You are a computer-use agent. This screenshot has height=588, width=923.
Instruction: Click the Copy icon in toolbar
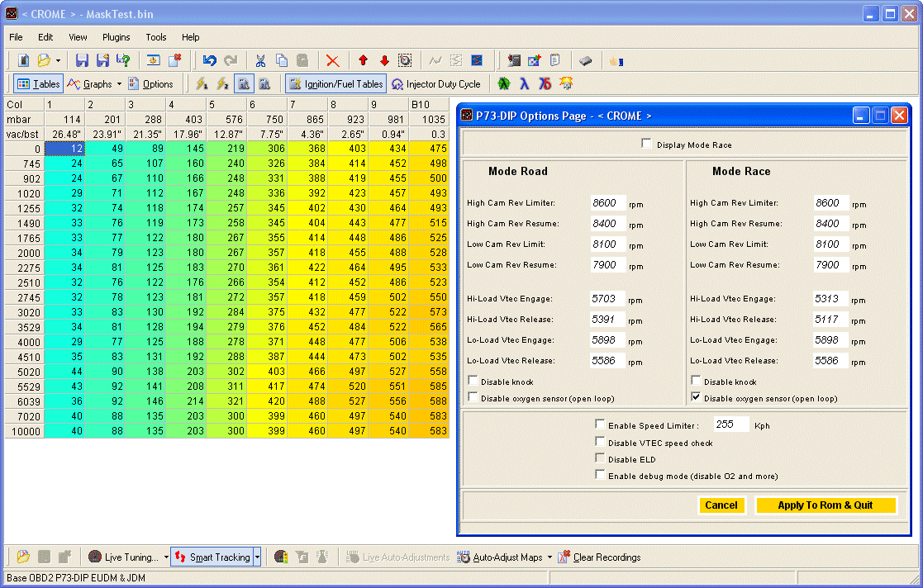click(282, 60)
